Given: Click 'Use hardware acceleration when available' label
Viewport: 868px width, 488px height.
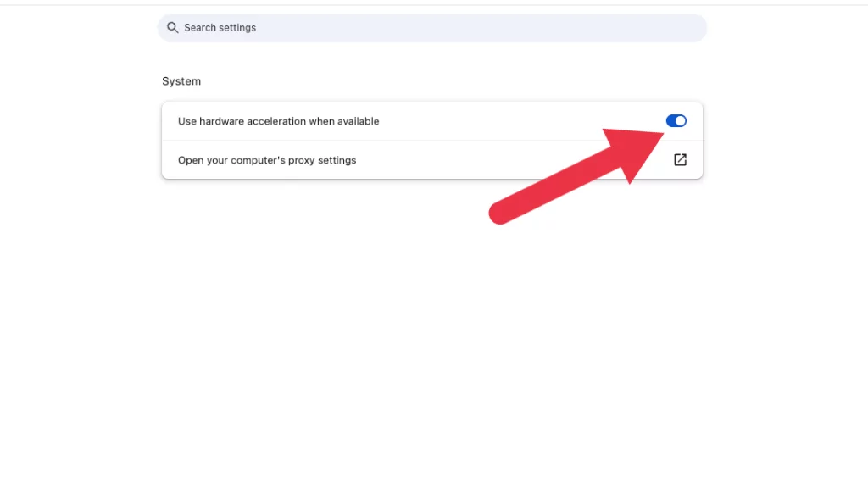Looking at the screenshot, I should (x=278, y=121).
